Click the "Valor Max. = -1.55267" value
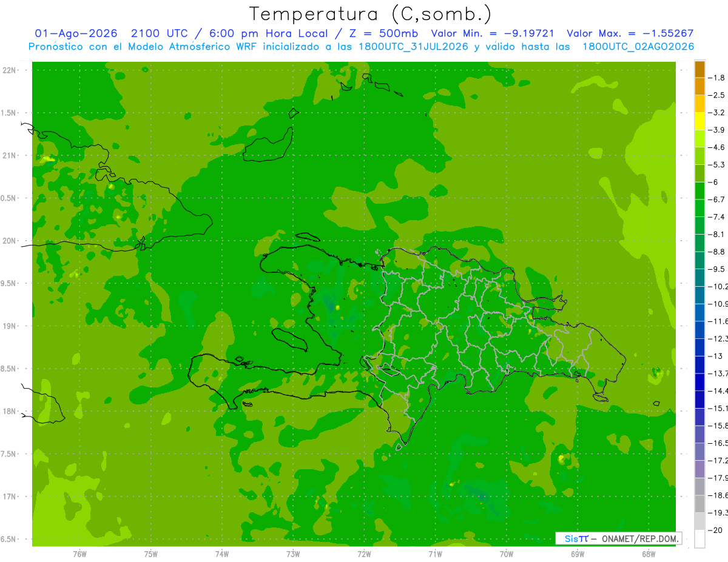The width and height of the screenshot is (728, 562). pos(630,33)
